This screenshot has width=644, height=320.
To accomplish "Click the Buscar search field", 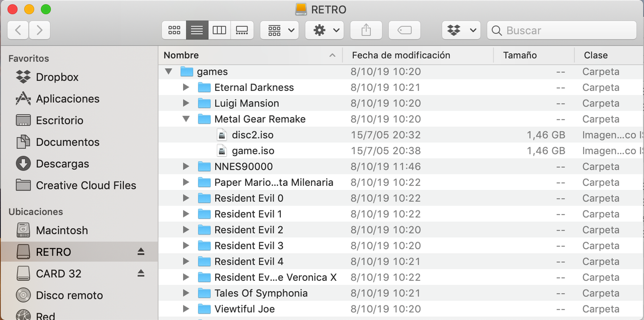I will [561, 30].
